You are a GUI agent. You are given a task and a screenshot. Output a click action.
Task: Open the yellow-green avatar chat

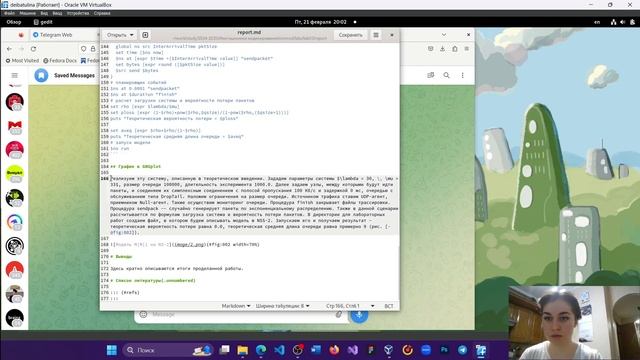tap(15, 173)
